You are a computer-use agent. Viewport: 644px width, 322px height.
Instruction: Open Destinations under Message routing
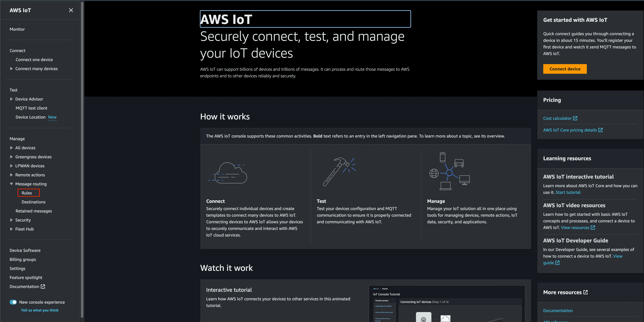pos(34,202)
